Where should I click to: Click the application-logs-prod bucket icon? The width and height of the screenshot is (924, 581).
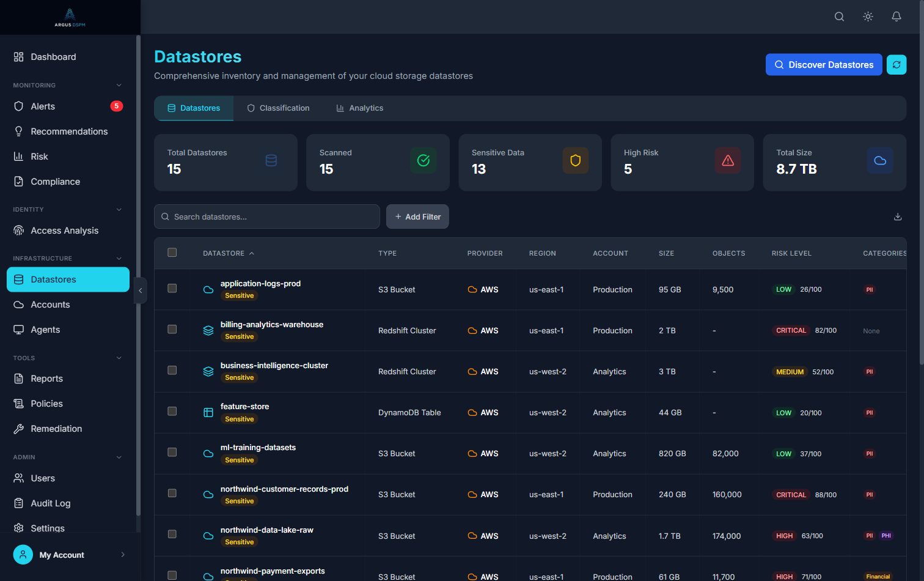click(x=208, y=289)
